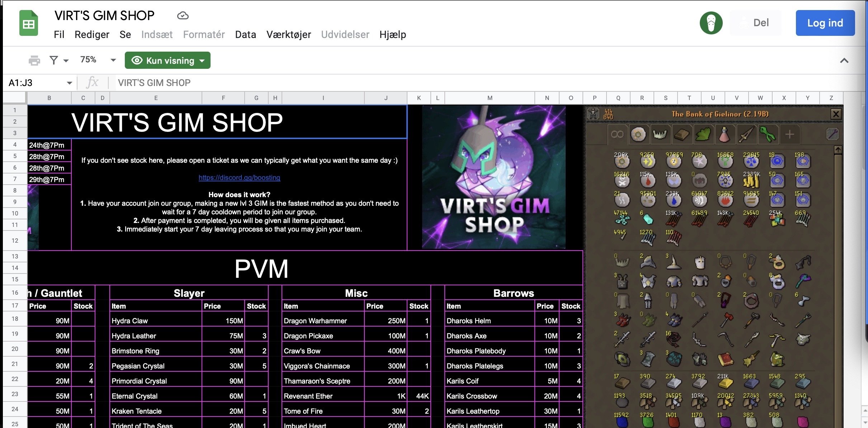Select the sword bank tab icon

tap(746, 134)
